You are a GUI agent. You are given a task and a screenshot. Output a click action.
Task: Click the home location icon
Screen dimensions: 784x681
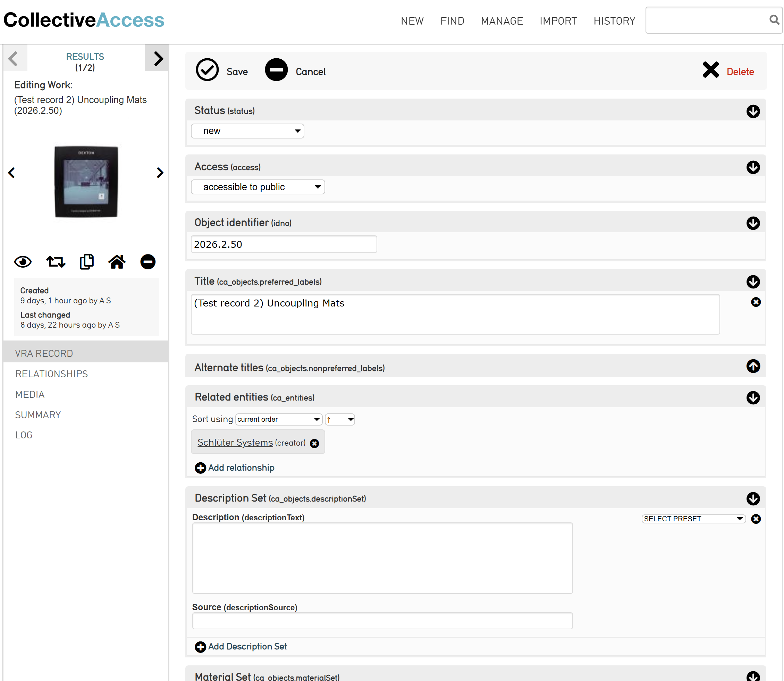pyautogui.click(x=117, y=262)
